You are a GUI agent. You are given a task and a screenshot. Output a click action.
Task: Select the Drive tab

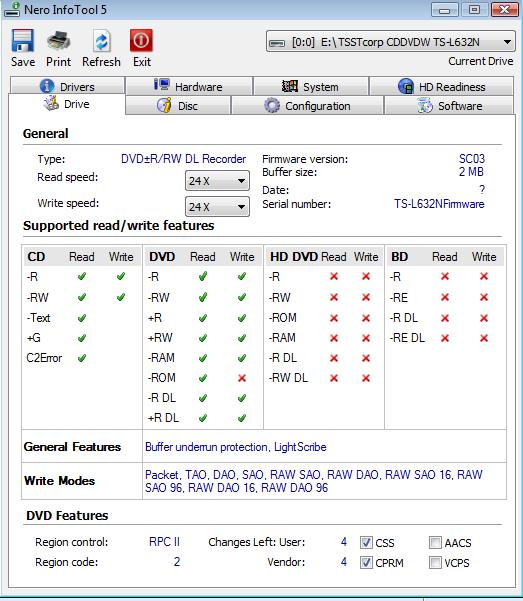point(67,104)
